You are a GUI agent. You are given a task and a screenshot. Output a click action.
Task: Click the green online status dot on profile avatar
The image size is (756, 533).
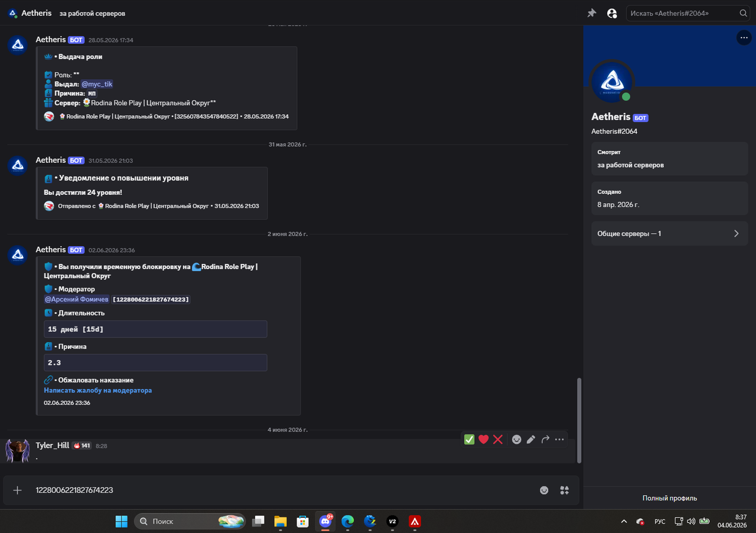(626, 97)
